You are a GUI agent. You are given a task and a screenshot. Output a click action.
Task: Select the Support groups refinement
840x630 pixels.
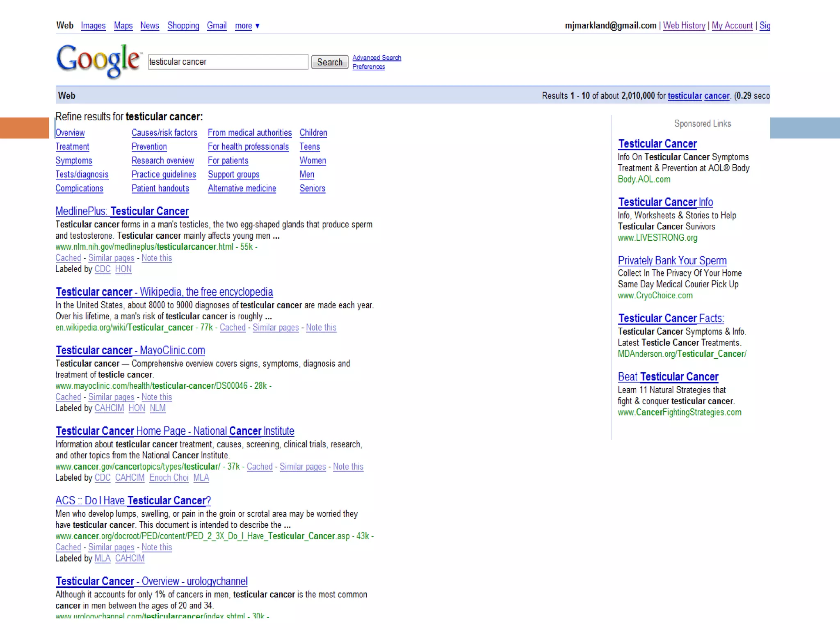tap(233, 175)
